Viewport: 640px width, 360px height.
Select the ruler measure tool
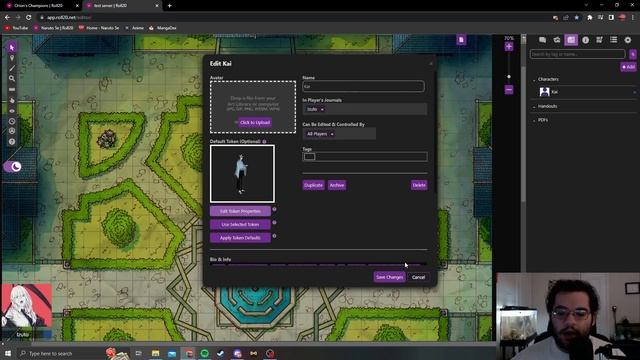pos(12,89)
